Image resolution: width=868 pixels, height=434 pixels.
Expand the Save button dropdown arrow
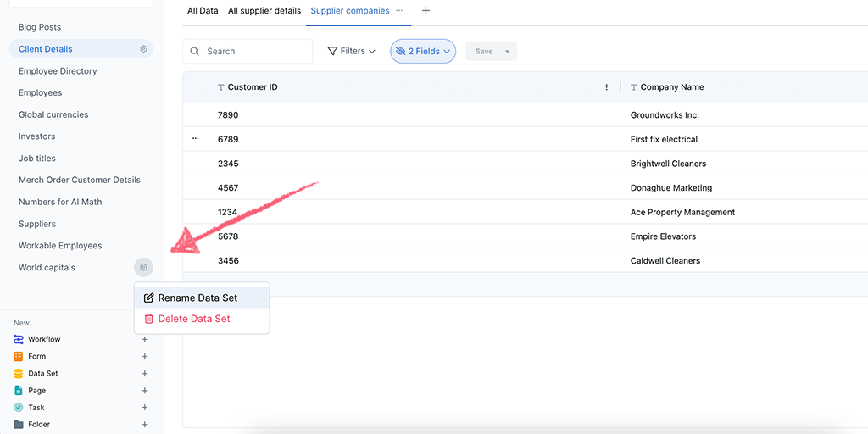click(x=508, y=52)
